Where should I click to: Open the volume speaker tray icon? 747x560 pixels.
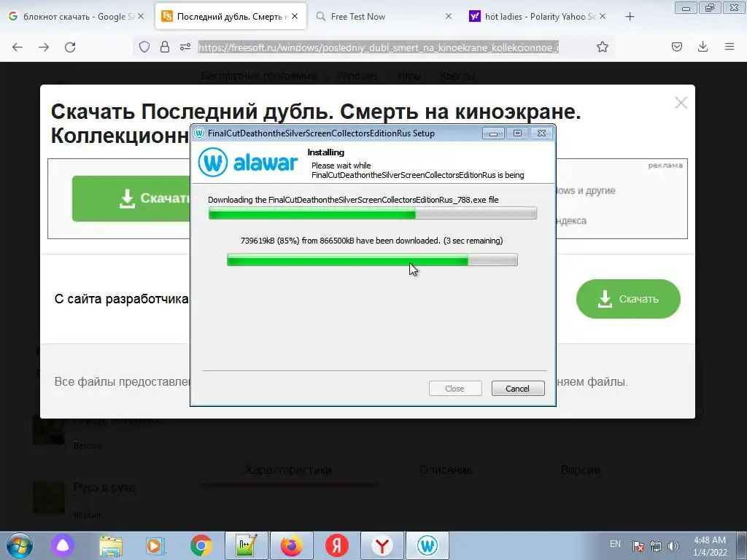click(x=673, y=545)
